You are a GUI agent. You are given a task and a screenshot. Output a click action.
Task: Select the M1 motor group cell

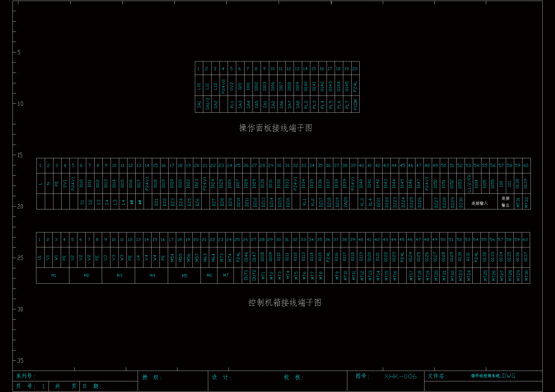point(54,275)
